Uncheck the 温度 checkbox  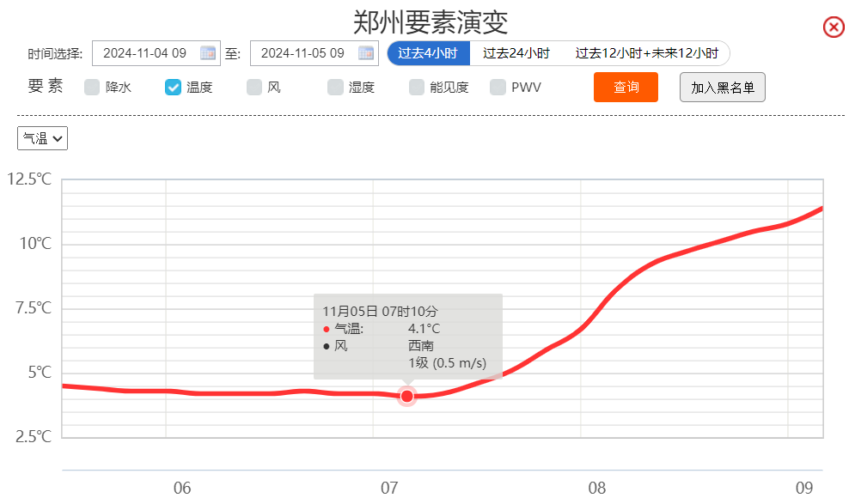[x=173, y=88]
